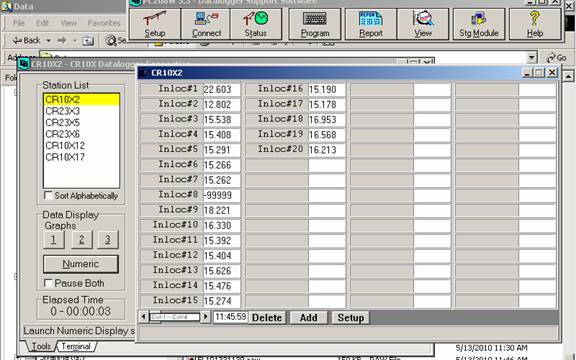Viewport: 576px width, 360px height.
Task: Click the Search button in Data window
Action: [x=116, y=40]
